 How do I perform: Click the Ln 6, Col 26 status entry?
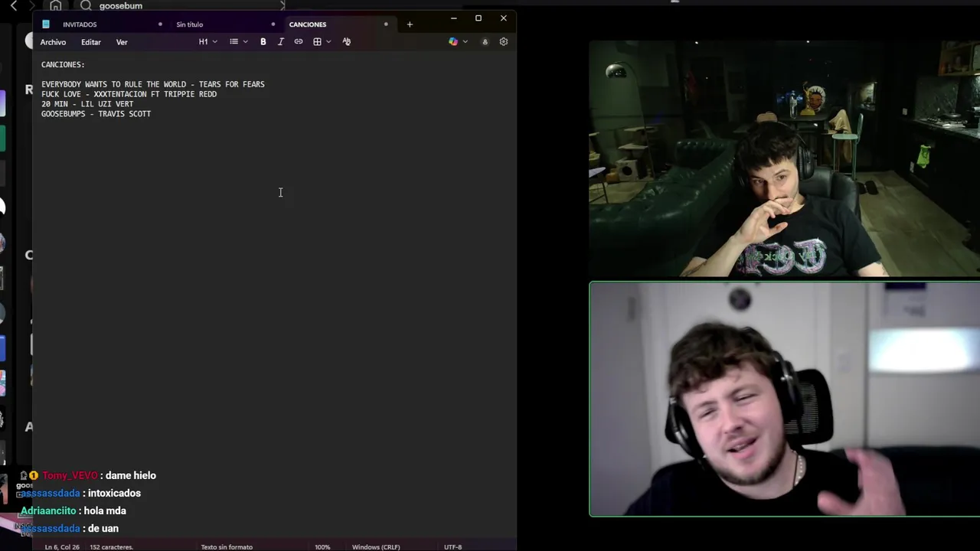62,547
